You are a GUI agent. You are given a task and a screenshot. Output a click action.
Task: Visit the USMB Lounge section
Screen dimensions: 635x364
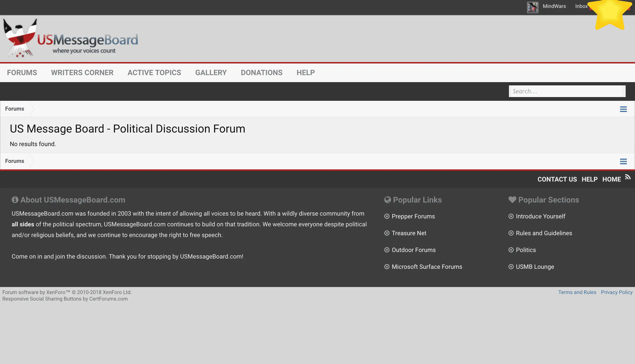pyautogui.click(x=535, y=266)
